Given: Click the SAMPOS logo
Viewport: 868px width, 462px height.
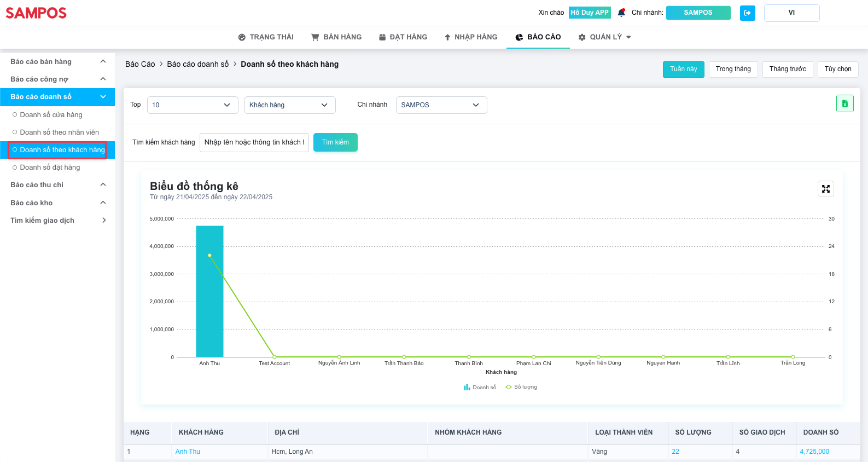Looking at the screenshot, I should (36, 13).
